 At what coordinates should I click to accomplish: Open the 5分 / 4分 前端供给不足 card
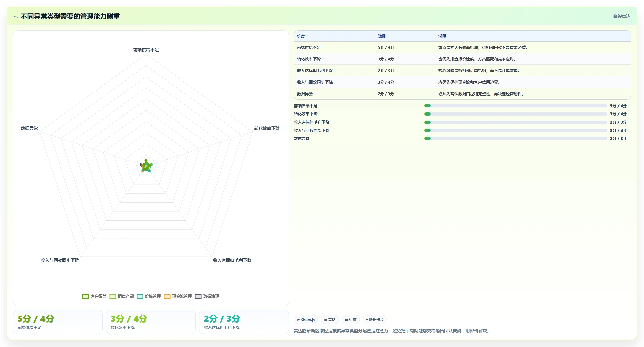[58, 322]
